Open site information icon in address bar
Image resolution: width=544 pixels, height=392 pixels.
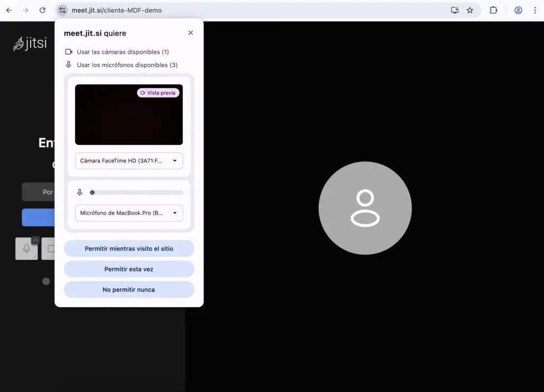coord(63,11)
